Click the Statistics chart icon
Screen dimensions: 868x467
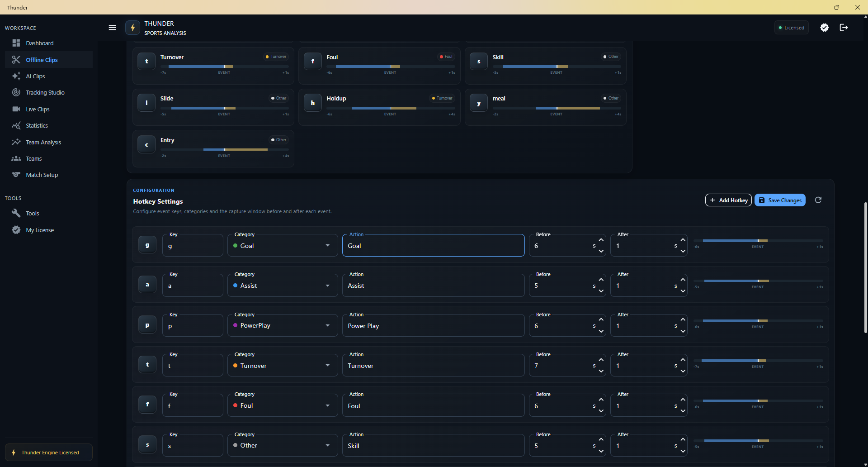point(16,125)
